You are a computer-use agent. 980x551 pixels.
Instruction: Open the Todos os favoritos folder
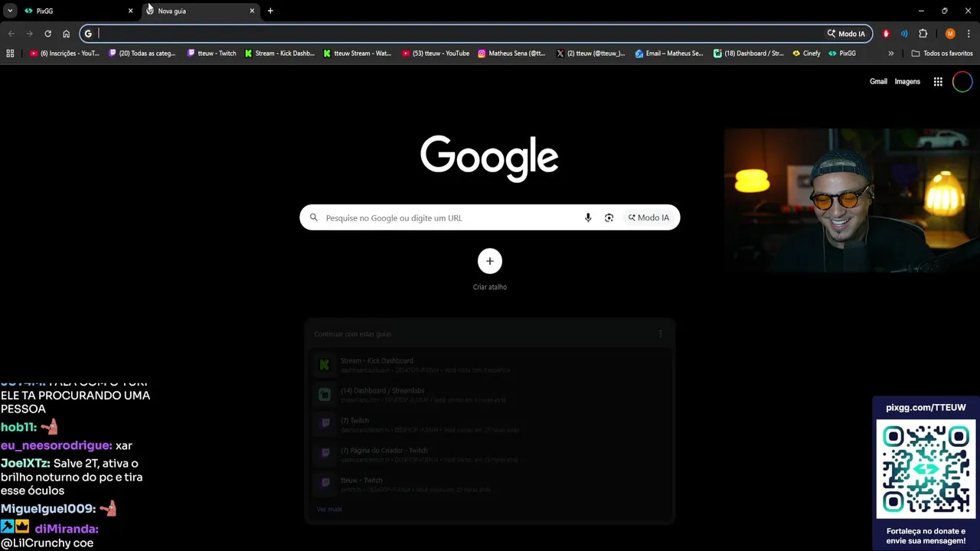pyautogui.click(x=942, y=54)
